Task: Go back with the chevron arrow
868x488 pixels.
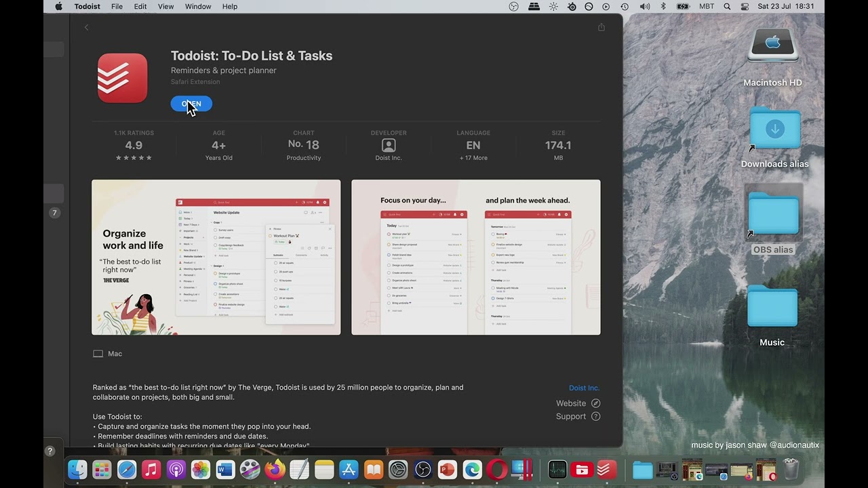Action: pos(86,27)
